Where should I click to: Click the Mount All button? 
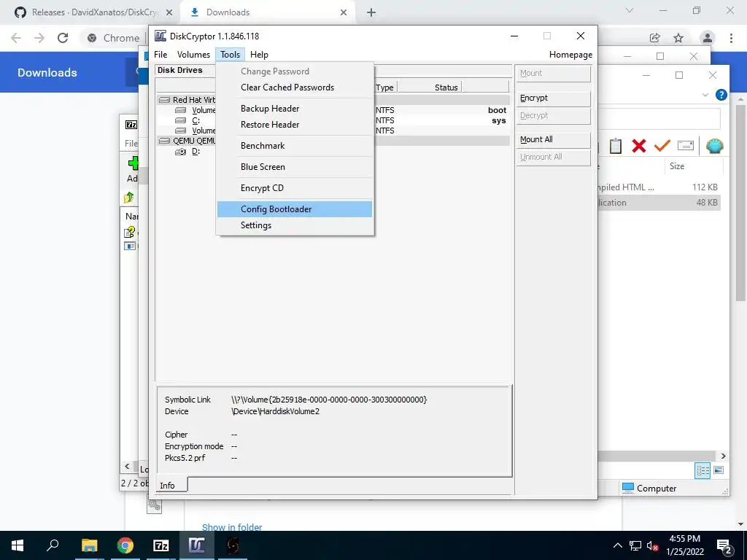point(553,139)
